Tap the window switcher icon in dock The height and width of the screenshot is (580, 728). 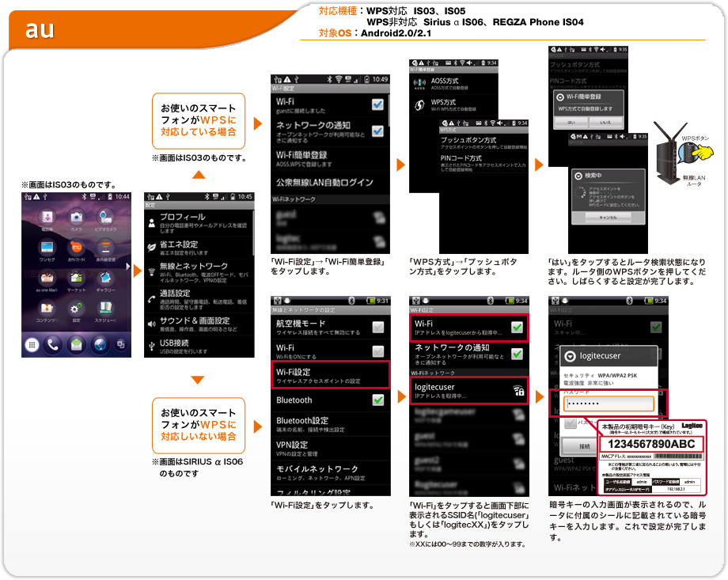[x=121, y=344]
